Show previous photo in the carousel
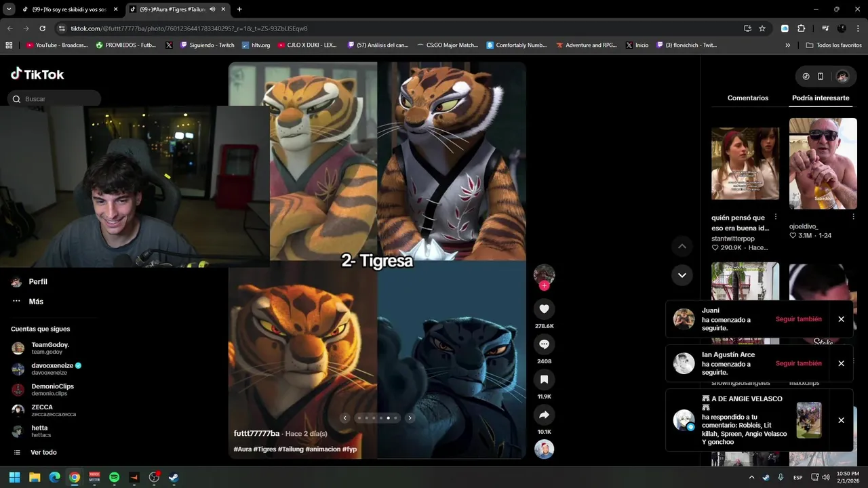868x488 pixels. [344, 418]
